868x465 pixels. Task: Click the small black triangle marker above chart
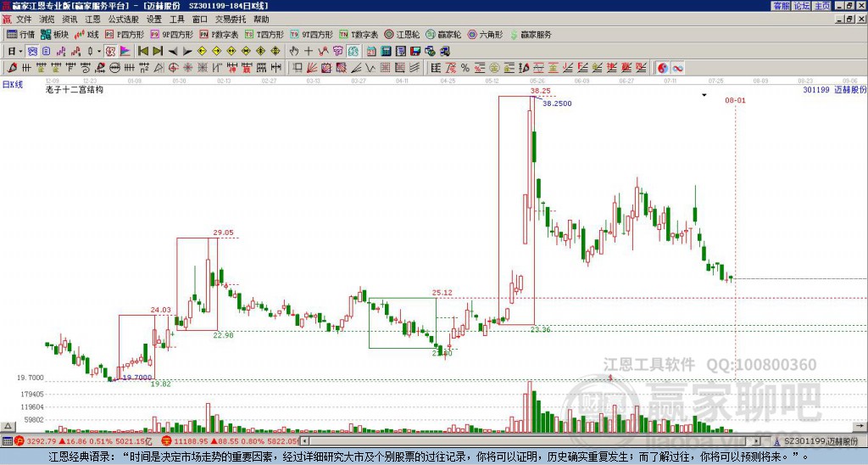(x=704, y=95)
